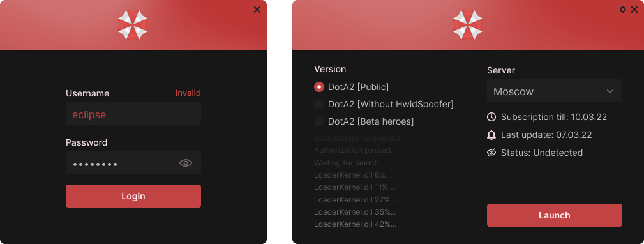Screen dimensions: 644x244
Task: Click the clock icon beside Subscription till
Action: [491, 117]
